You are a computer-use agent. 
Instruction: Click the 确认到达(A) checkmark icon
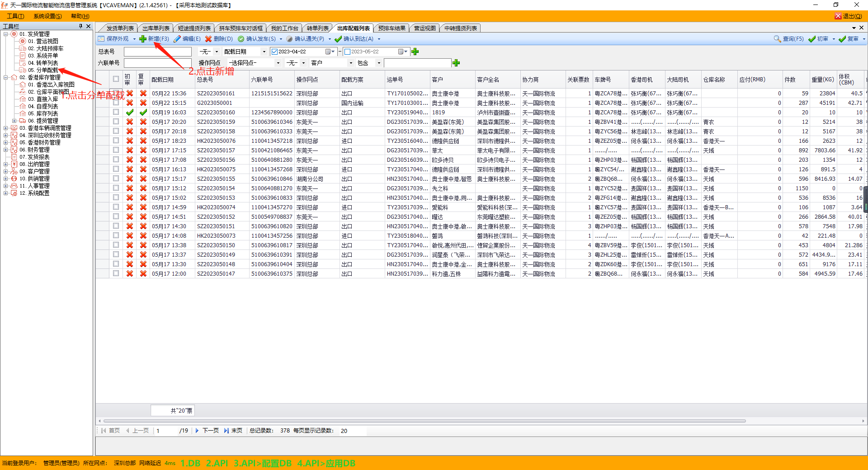338,39
